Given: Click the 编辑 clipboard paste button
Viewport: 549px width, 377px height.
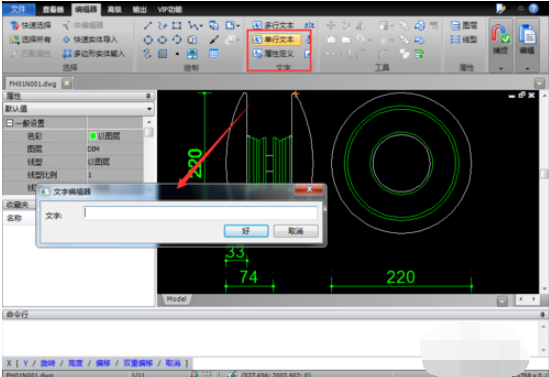Looking at the screenshot, I should coord(527,39).
